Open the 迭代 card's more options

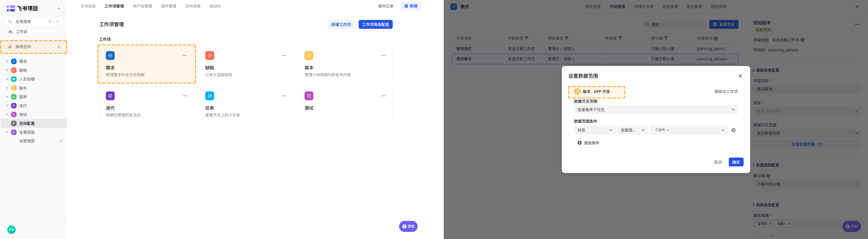[185, 96]
